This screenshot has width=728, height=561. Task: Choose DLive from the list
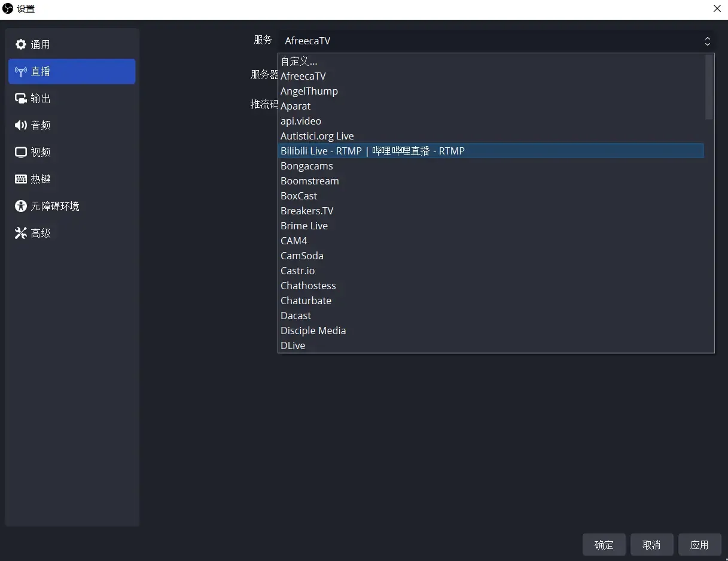coord(491,345)
